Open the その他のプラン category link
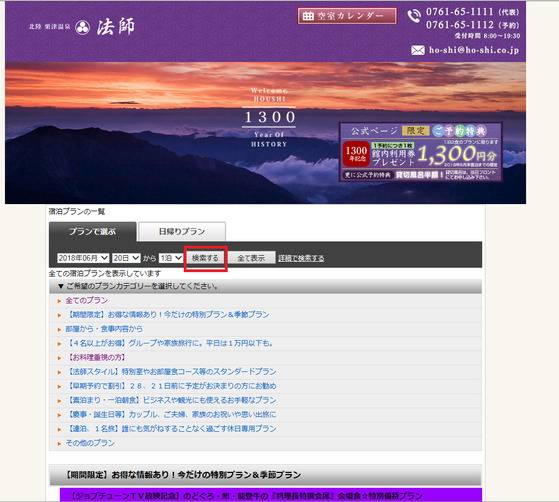Image resolution: width=559 pixels, height=502 pixels. click(90, 443)
